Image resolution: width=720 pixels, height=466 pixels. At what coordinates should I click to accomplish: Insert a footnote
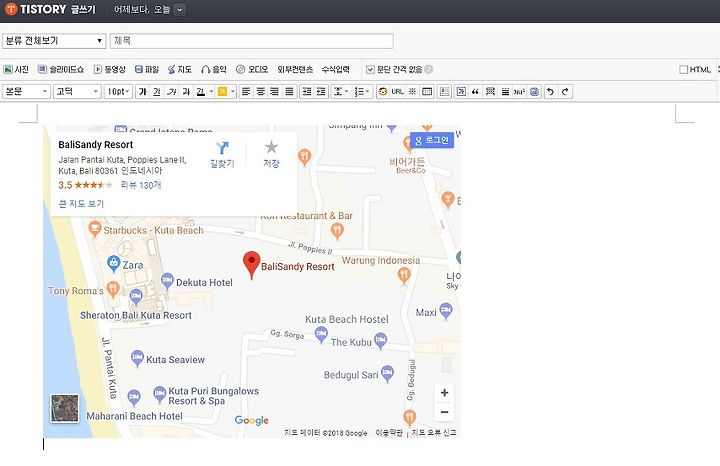coord(519,92)
